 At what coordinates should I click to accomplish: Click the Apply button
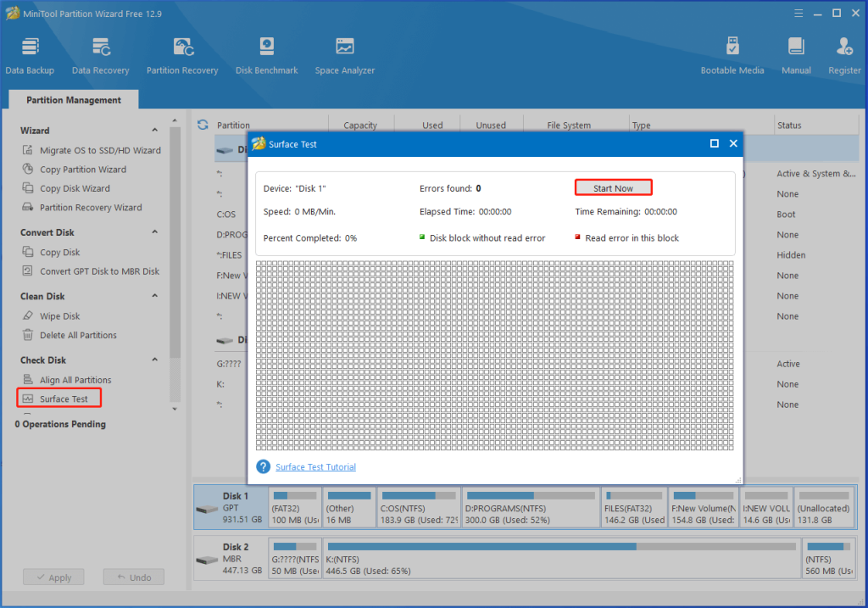(53, 577)
